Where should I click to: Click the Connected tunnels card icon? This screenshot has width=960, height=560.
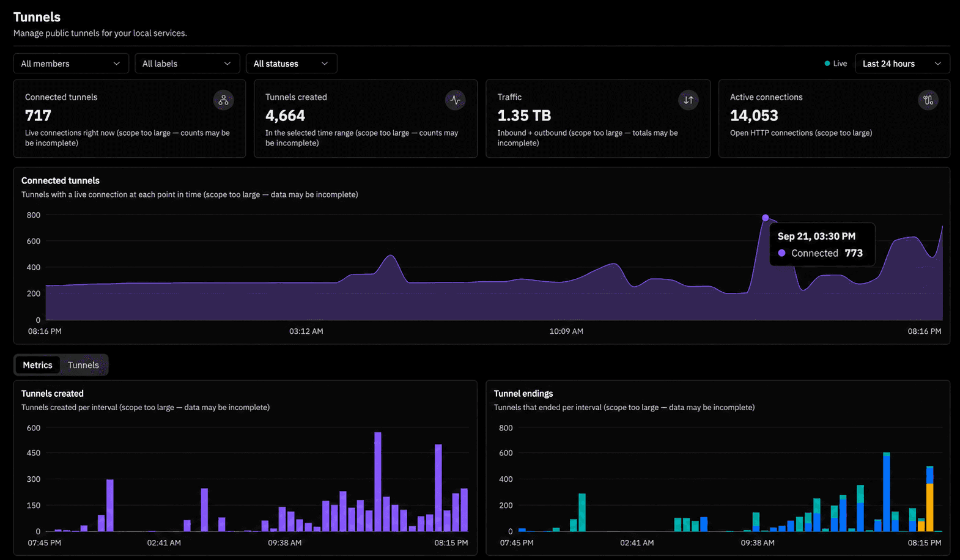(x=223, y=100)
